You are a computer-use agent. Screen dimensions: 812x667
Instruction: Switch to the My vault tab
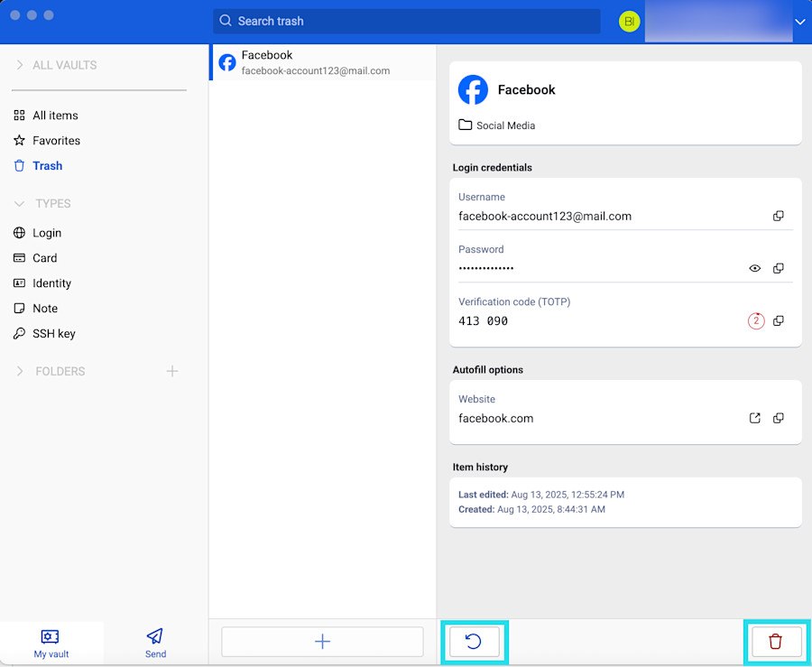pyautogui.click(x=51, y=643)
